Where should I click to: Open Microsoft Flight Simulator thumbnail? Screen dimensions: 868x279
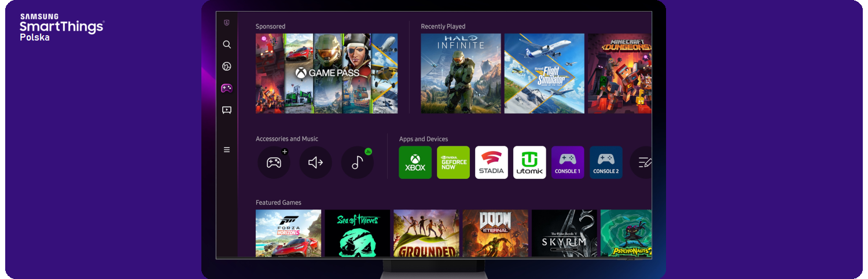[x=544, y=74]
